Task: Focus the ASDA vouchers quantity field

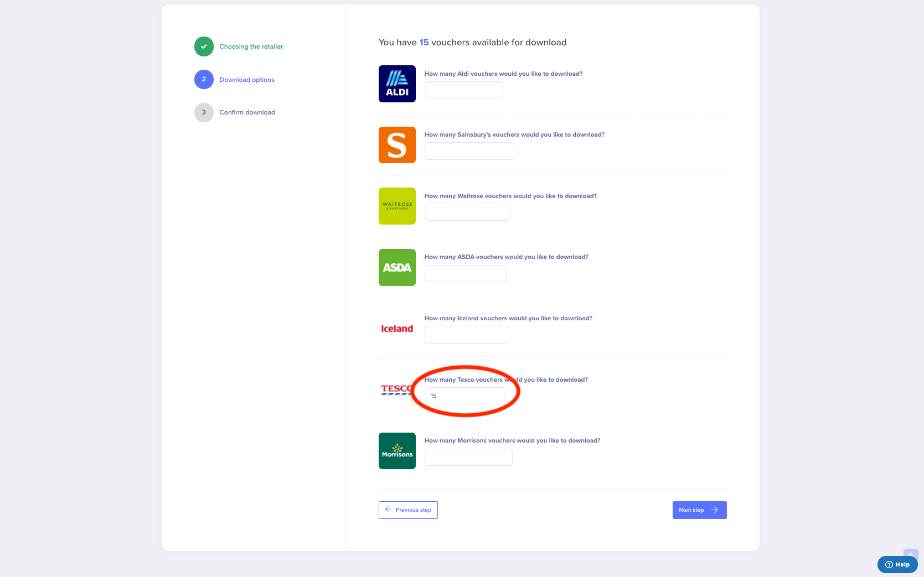Action: (x=466, y=273)
